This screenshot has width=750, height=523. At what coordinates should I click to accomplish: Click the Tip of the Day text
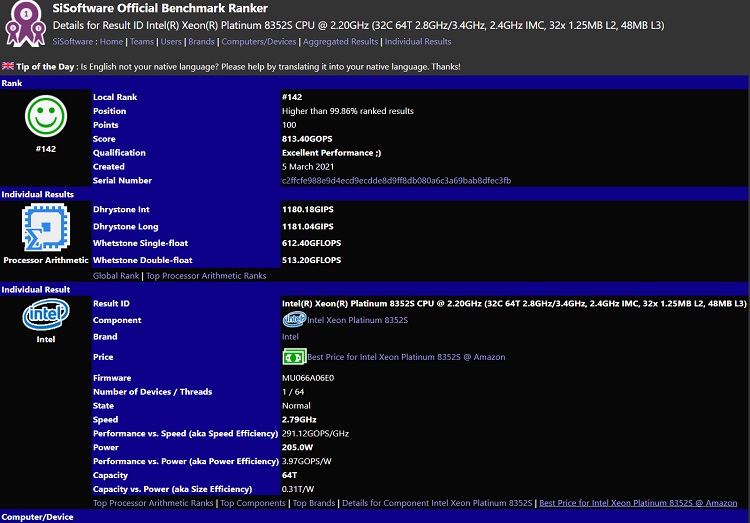coord(238,67)
